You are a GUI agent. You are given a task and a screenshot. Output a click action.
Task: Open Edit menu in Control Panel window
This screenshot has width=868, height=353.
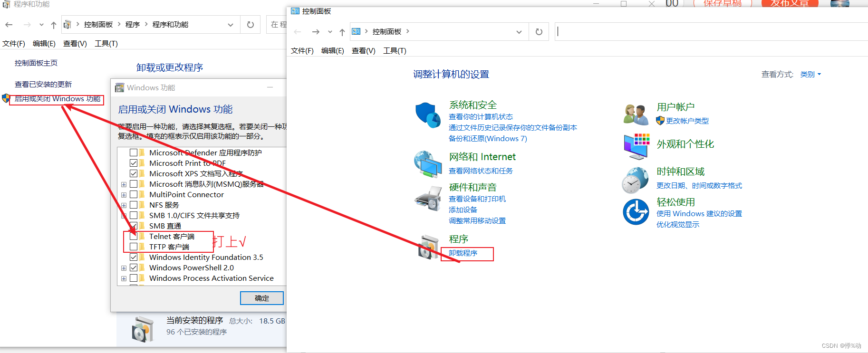point(333,50)
